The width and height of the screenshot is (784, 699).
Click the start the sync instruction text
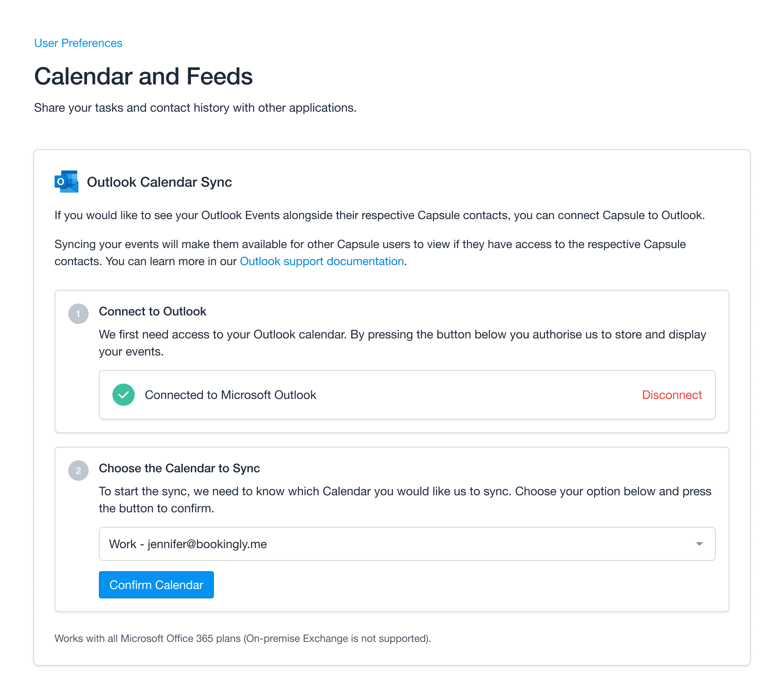pos(405,500)
